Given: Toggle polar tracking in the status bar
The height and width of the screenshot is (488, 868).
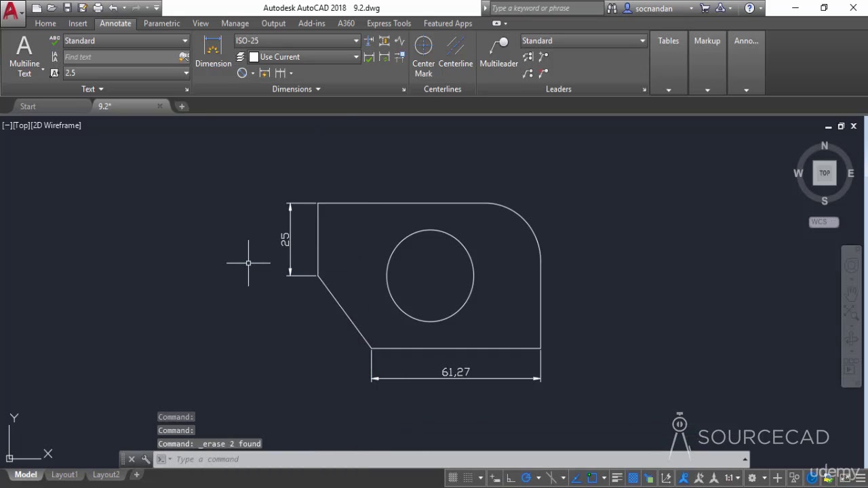Looking at the screenshot, I should pos(525,478).
